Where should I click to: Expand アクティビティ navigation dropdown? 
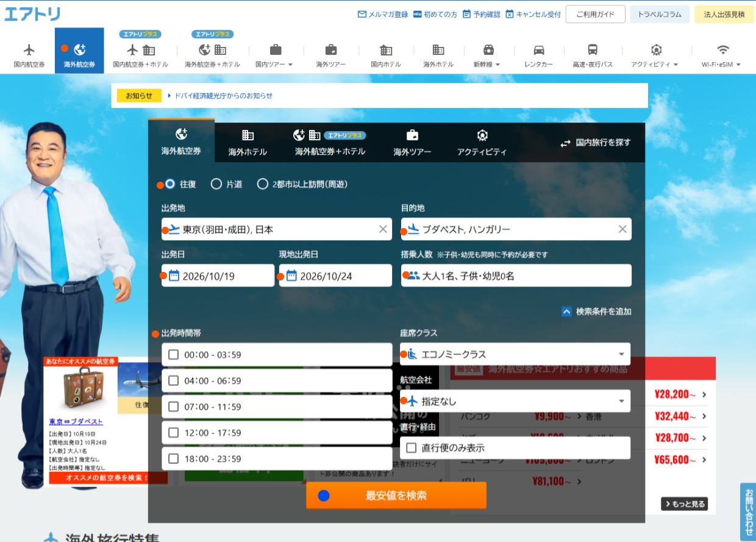tap(655, 55)
